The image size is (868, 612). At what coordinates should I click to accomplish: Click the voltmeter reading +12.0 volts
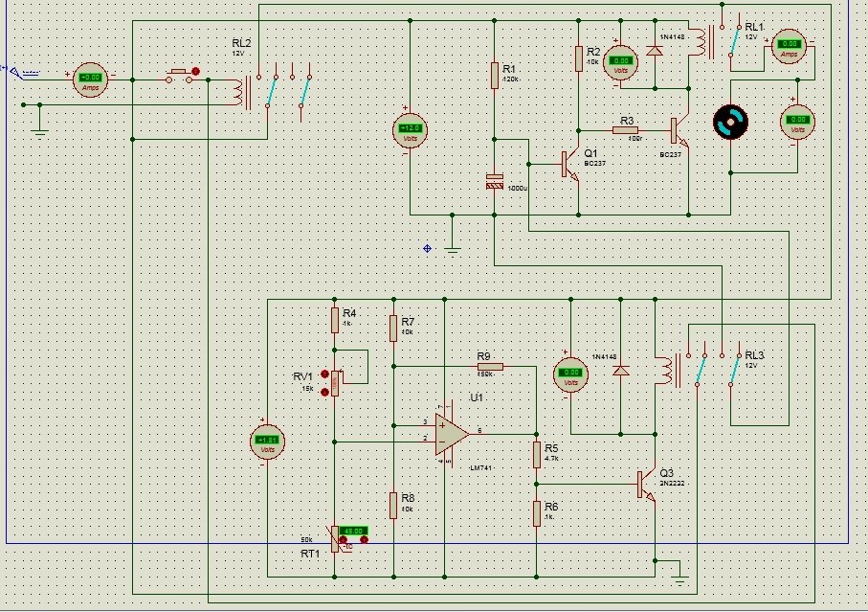411,131
